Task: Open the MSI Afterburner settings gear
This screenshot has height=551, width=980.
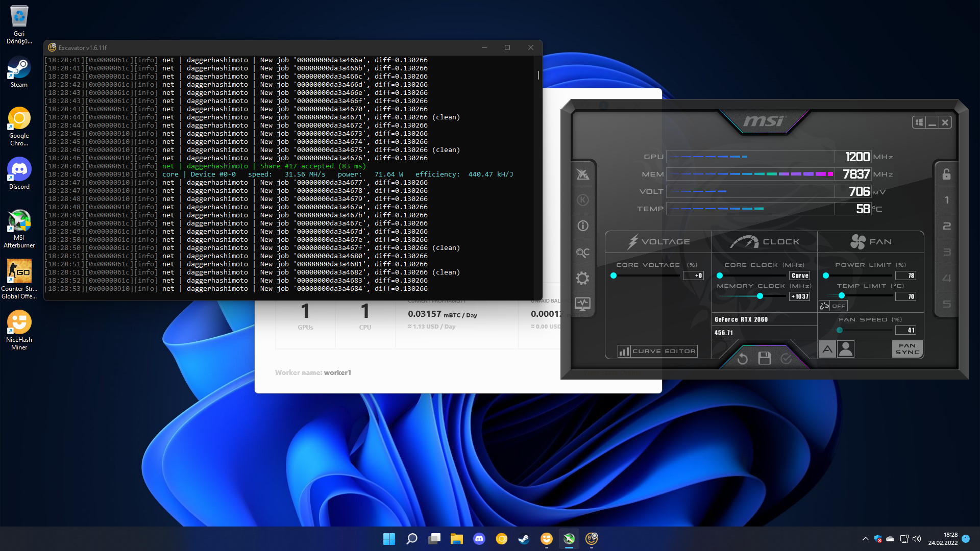Action: click(x=582, y=278)
